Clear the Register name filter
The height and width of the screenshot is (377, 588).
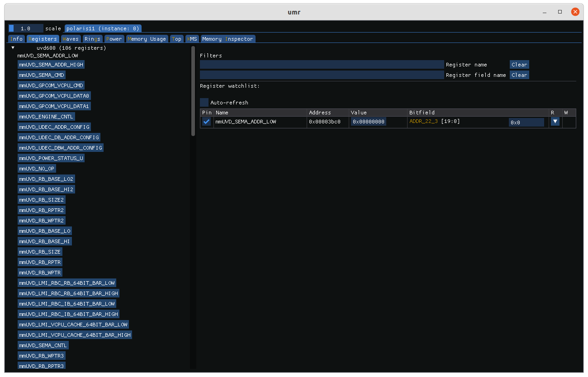tap(519, 65)
